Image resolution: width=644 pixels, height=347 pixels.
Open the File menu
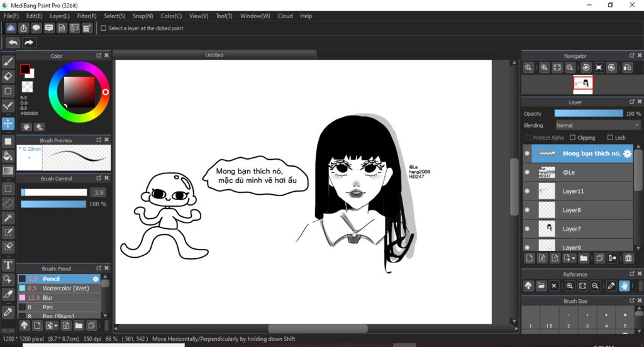tap(11, 16)
